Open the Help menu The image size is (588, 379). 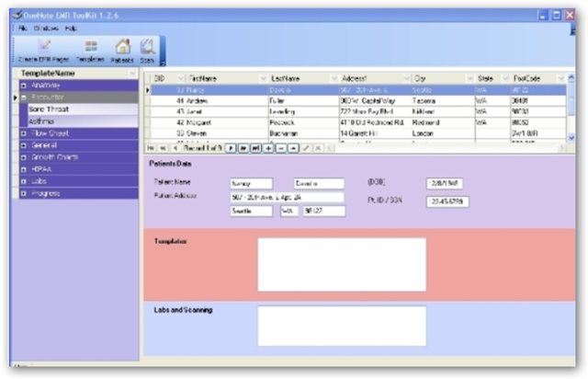(71, 29)
